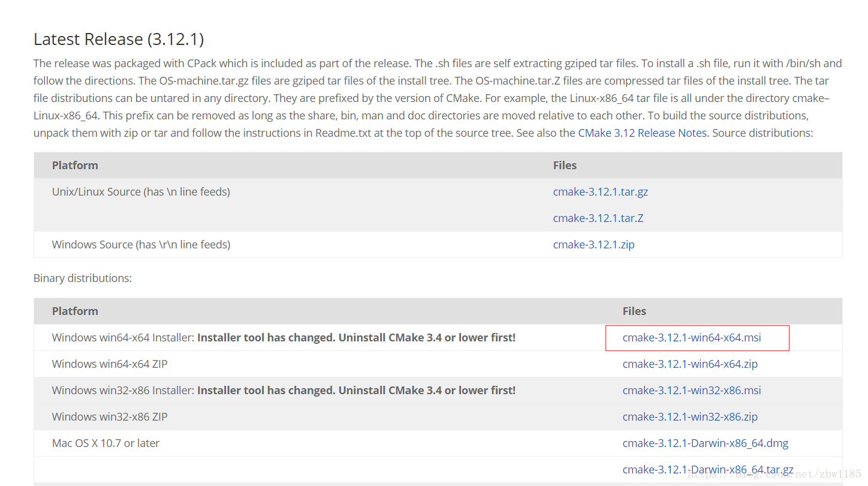The width and height of the screenshot is (868, 486).
Task: Click Windows win32-x86 Installer row text
Action: tap(284, 391)
